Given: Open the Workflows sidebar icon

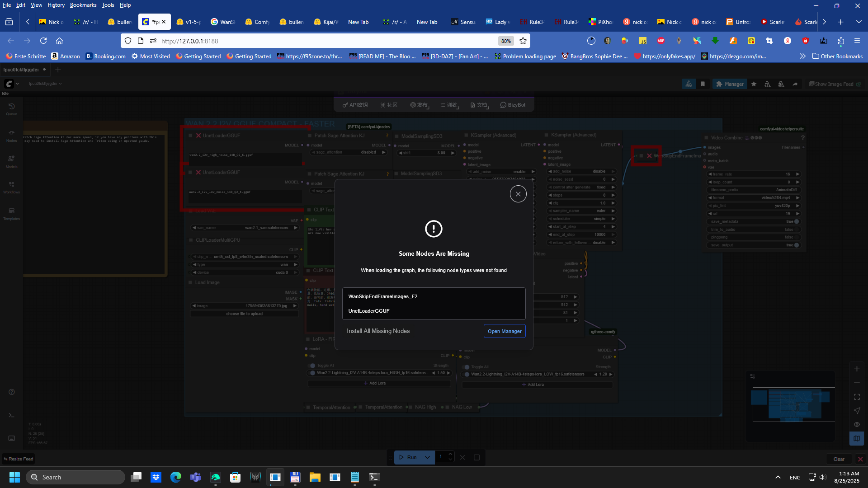Looking at the screenshot, I should point(11,187).
